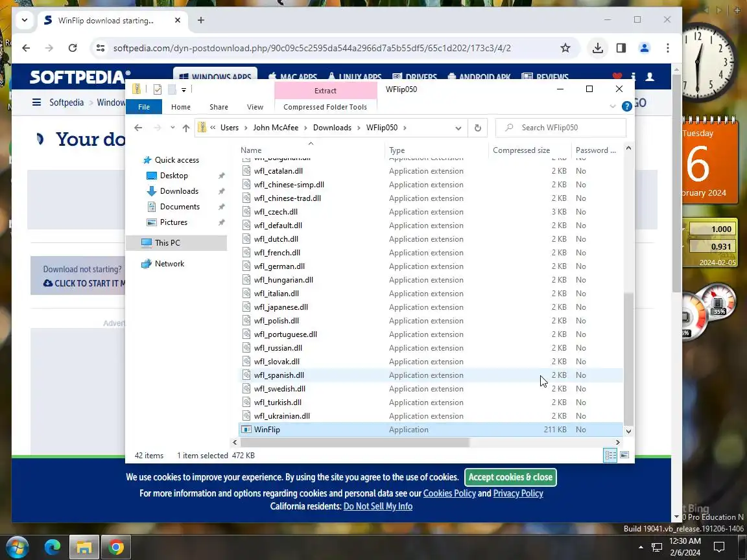Select the wfl_spanish.dll file
Image resolution: width=747 pixels, height=560 pixels.
430,375
